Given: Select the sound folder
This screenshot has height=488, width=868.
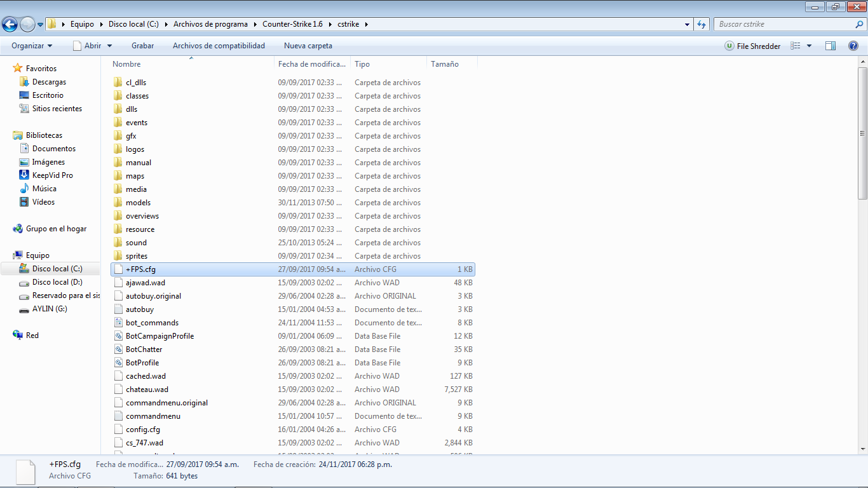Looking at the screenshot, I should [136, 243].
